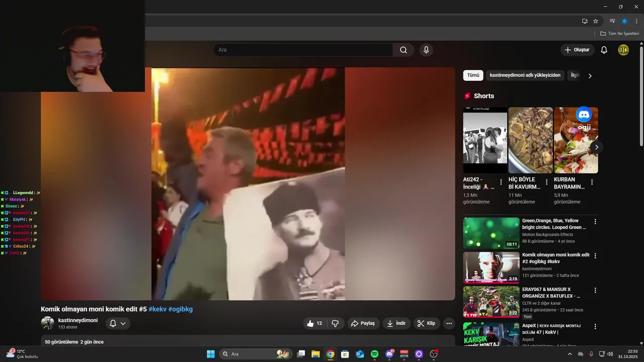Viewport: 644px width, 362px height.
Task: Open File Explorer from taskbar
Action: (x=315, y=354)
